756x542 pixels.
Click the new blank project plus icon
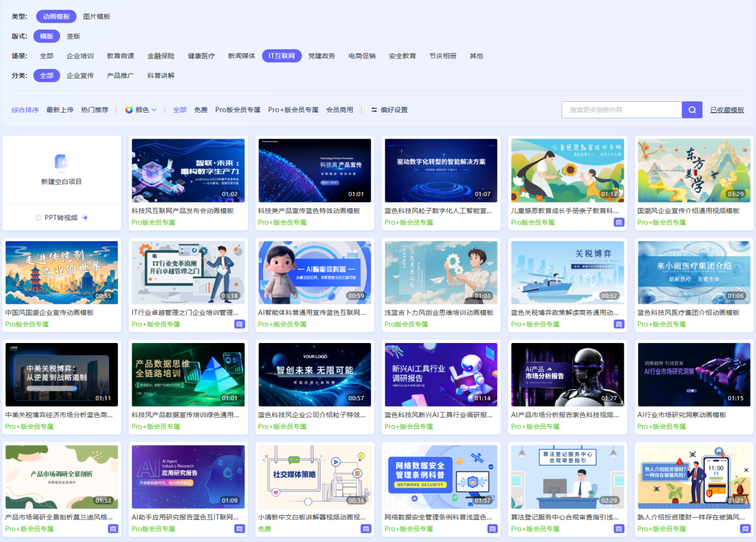tap(61, 162)
